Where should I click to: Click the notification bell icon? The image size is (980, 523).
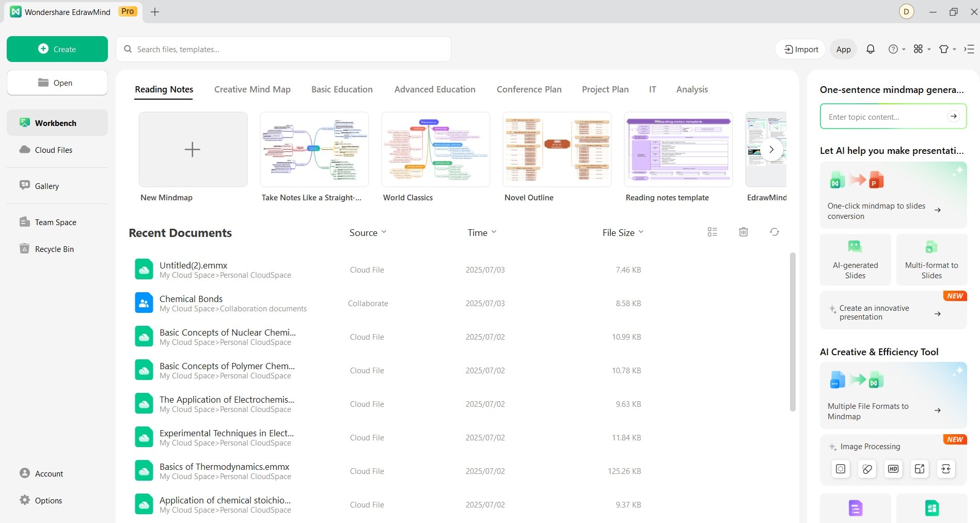pos(871,49)
